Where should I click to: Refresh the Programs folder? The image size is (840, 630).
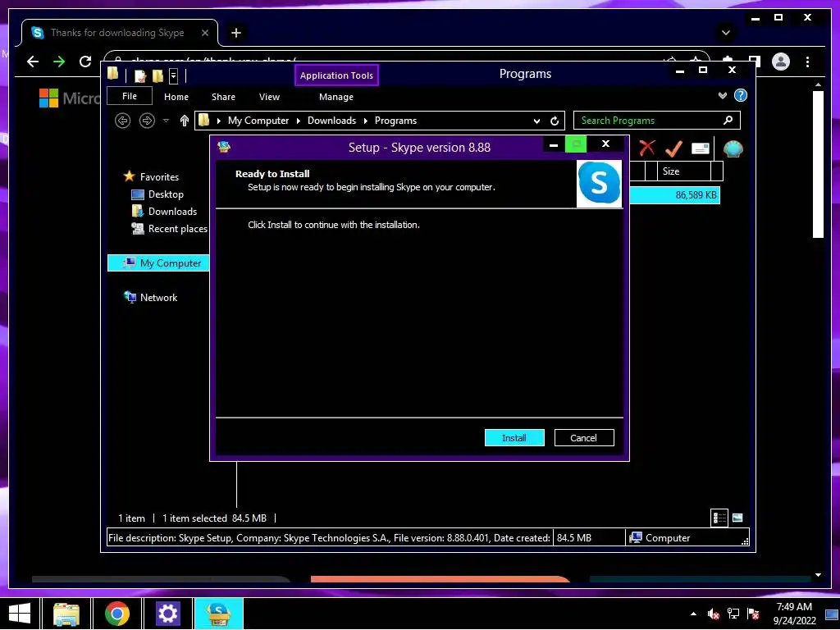click(555, 121)
